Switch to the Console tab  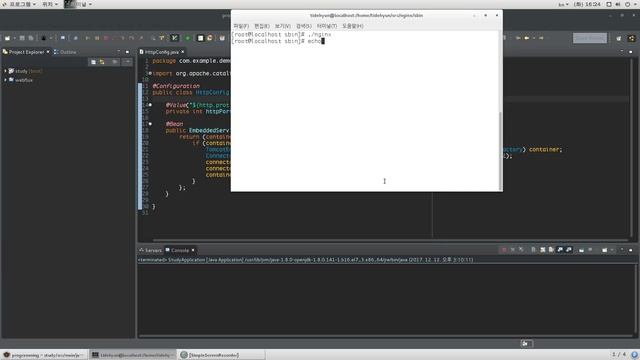click(x=177, y=250)
